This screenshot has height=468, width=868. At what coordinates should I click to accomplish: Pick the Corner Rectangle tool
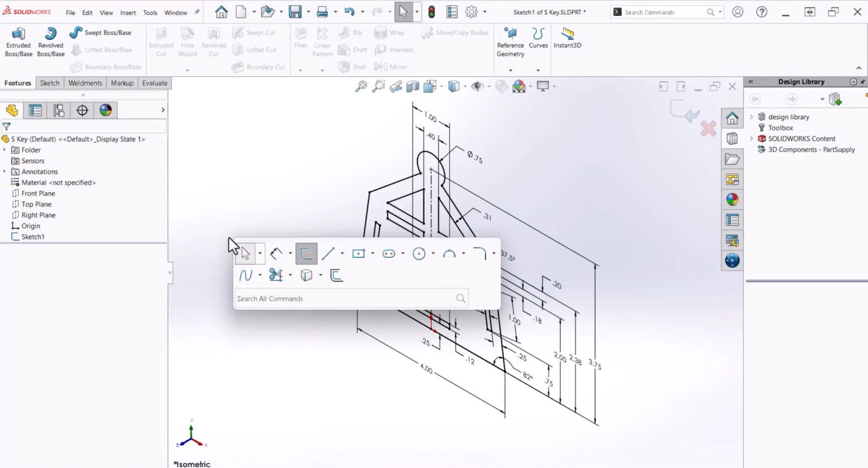[x=359, y=253]
